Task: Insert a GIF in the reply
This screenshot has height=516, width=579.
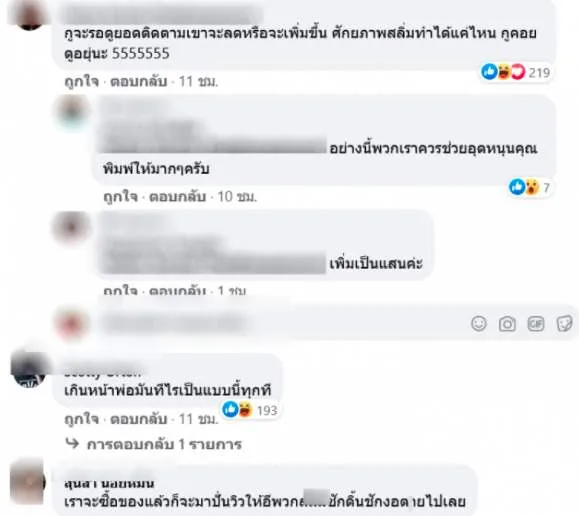Action: coord(535,324)
